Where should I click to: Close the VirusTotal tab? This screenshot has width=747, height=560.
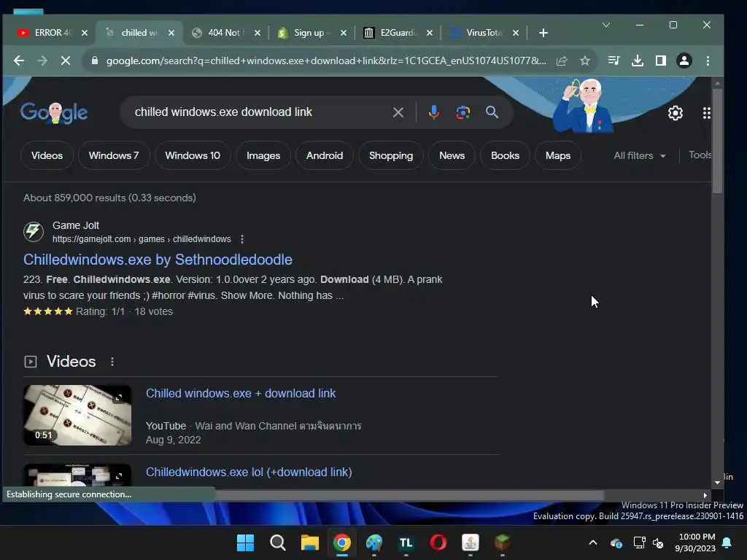tap(516, 33)
